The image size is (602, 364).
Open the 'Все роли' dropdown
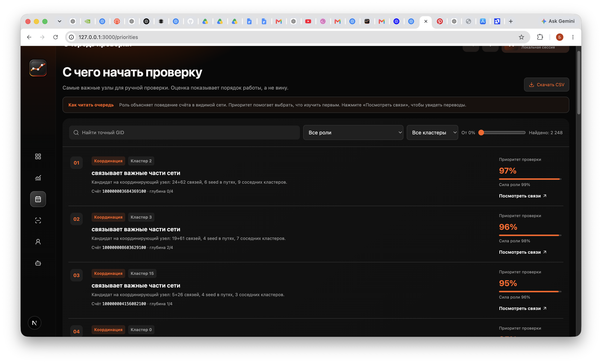coord(353,133)
